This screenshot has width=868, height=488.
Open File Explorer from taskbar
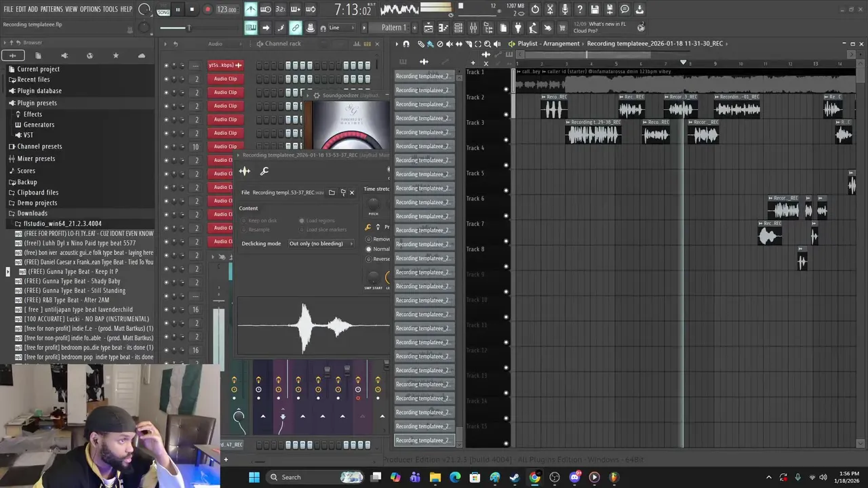pyautogui.click(x=435, y=477)
